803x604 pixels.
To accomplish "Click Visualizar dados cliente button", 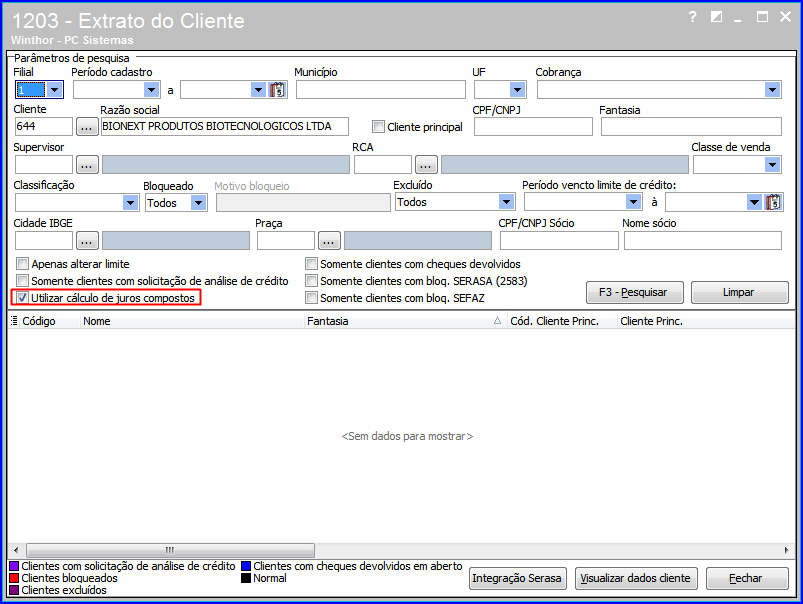I will click(636, 578).
